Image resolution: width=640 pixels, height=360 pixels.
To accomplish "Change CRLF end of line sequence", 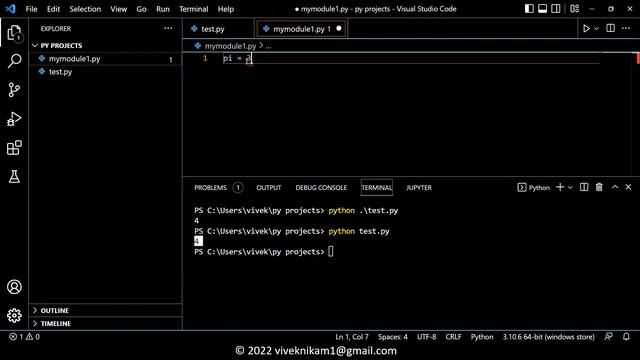I will (453, 337).
